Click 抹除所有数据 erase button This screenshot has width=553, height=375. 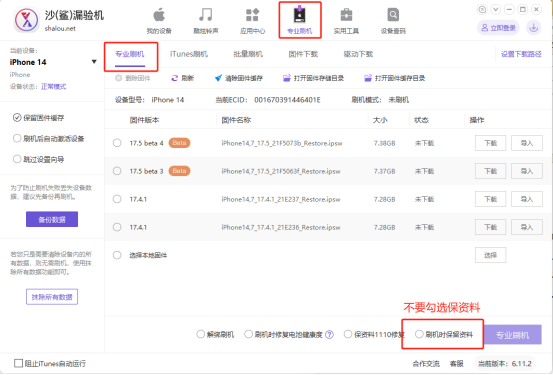52,297
